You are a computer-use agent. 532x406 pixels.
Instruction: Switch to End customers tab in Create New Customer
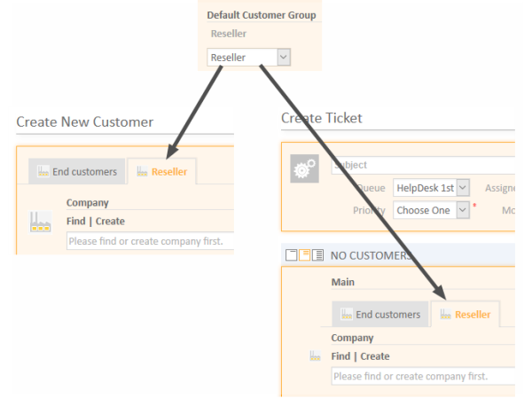[x=76, y=171]
